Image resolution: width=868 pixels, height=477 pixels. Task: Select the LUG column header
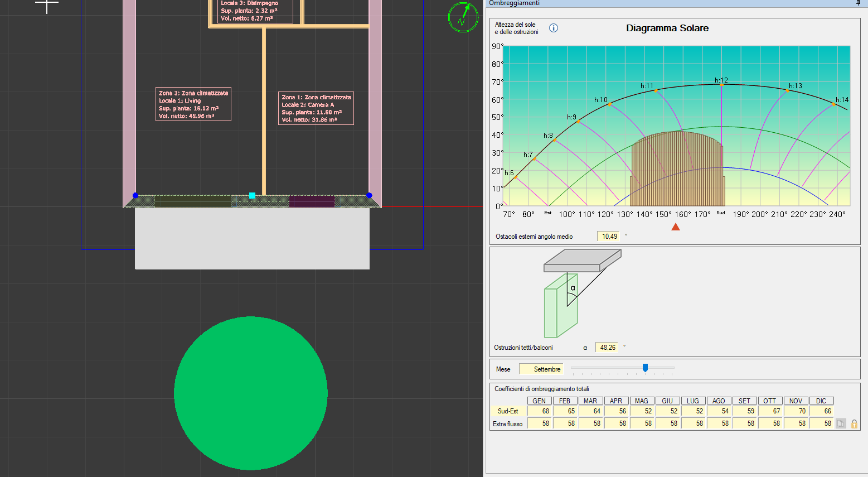pos(694,401)
